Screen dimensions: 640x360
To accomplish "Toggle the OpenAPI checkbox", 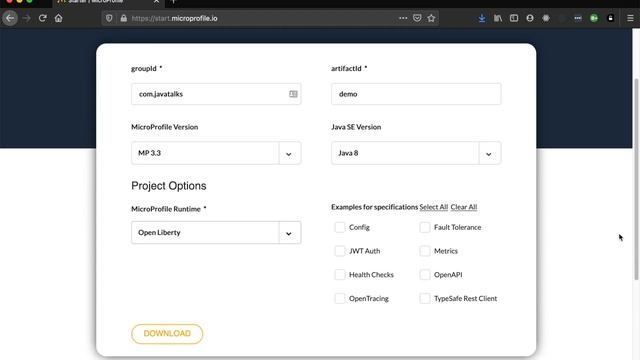I will point(424,275).
